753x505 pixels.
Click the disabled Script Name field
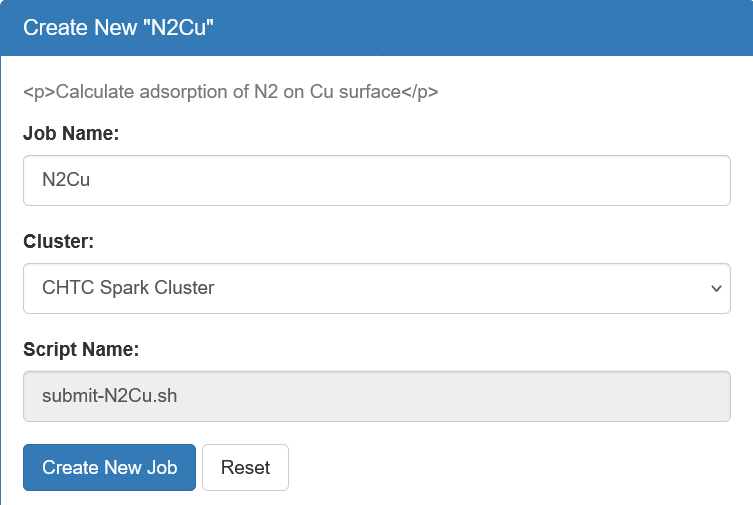click(x=376, y=396)
